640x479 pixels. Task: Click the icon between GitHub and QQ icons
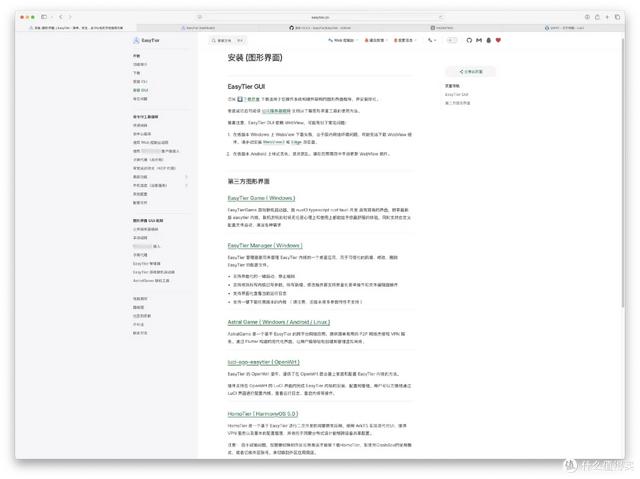tap(479, 40)
